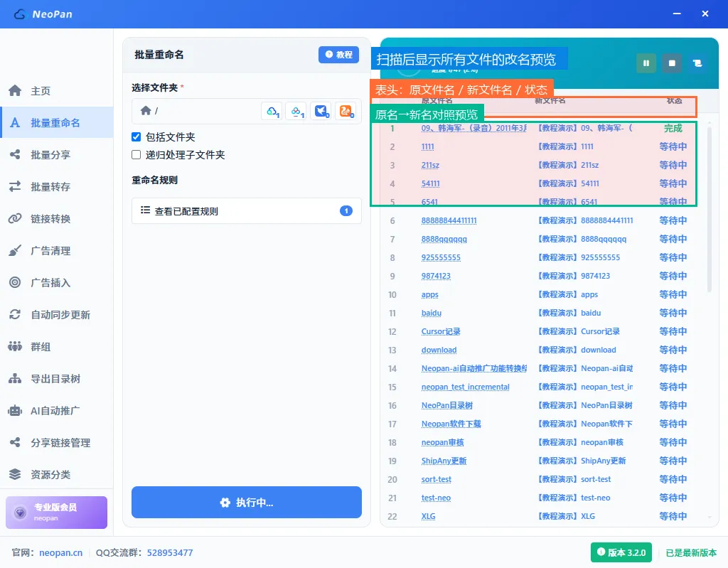Image resolution: width=728 pixels, height=568 pixels.
Task: Open AI自动推广 page
Action: point(57,411)
